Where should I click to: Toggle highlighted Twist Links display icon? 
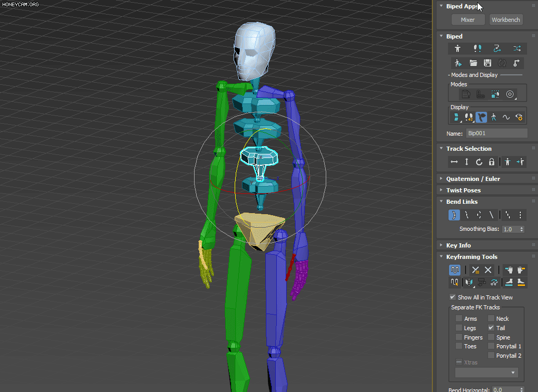point(481,117)
